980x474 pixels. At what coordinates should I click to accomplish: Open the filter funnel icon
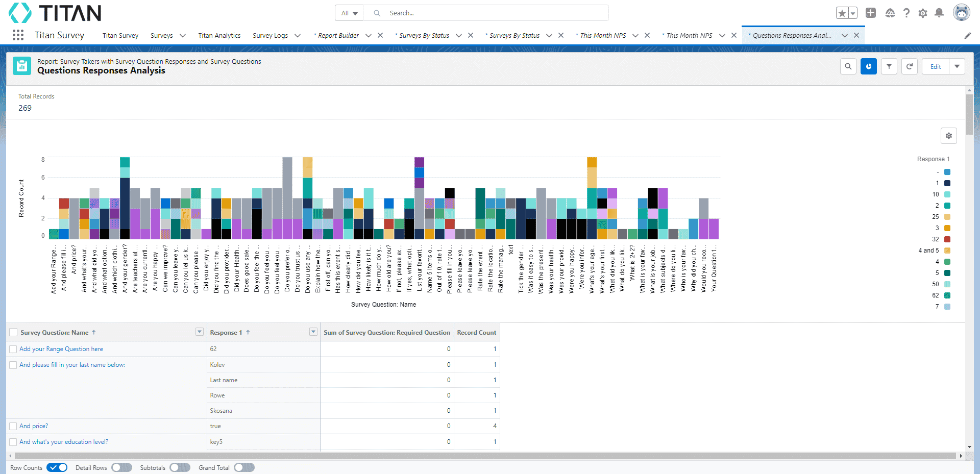coord(889,66)
